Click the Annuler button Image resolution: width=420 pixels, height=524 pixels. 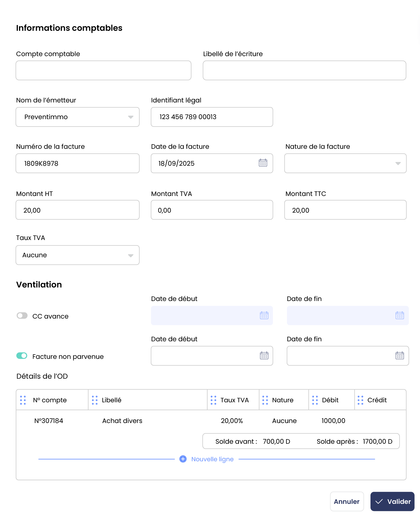point(347,502)
